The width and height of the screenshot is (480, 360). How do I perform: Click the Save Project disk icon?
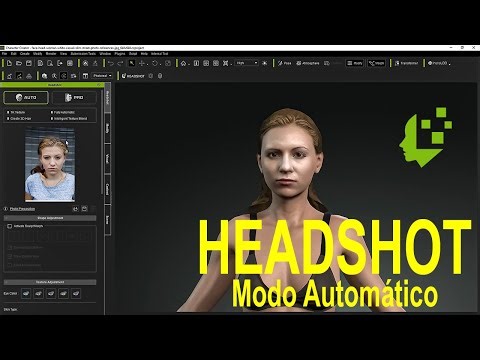click(29, 63)
